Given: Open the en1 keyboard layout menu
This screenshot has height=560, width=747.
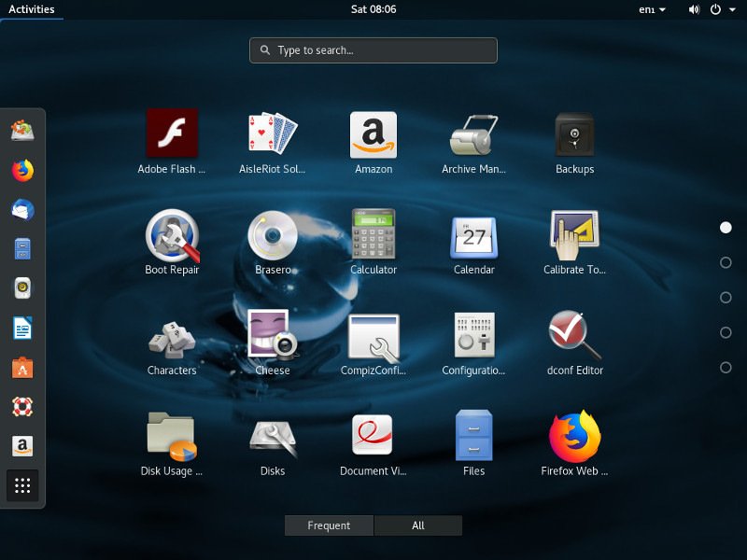Looking at the screenshot, I should pyautogui.click(x=652, y=9).
